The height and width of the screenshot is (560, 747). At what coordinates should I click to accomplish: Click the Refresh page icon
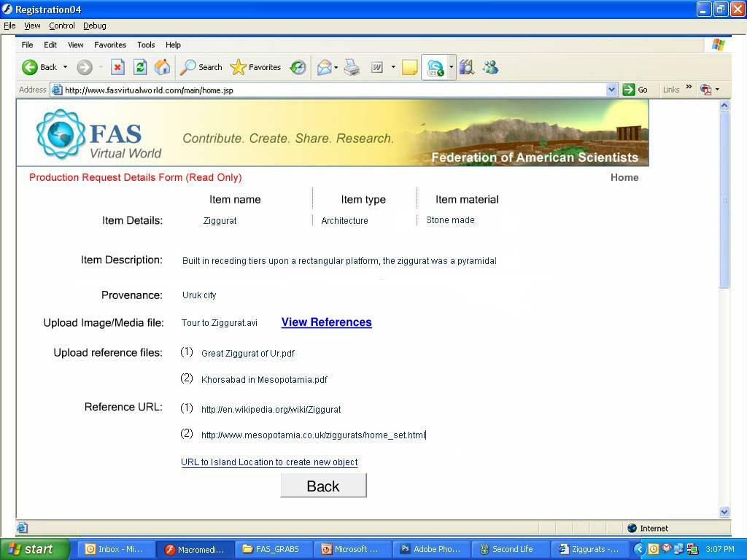[x=140, y=67]
